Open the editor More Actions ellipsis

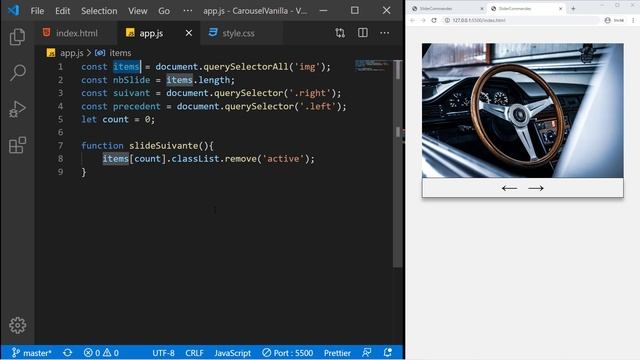click(x=384, y=33)
